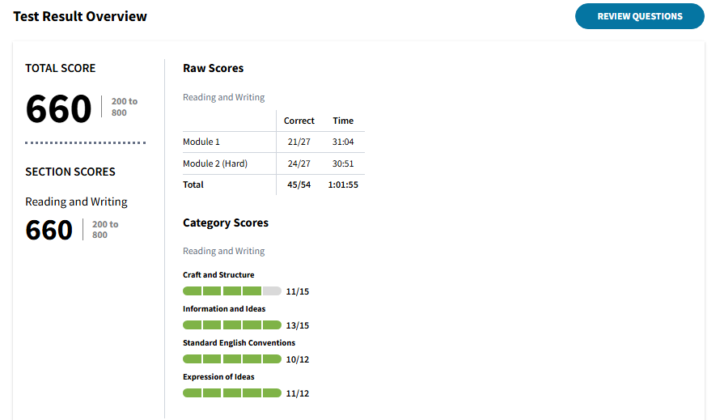This screenshot has height=420, width=720.
Task: Click the Time column header
Action: click(x=343, y=121)
